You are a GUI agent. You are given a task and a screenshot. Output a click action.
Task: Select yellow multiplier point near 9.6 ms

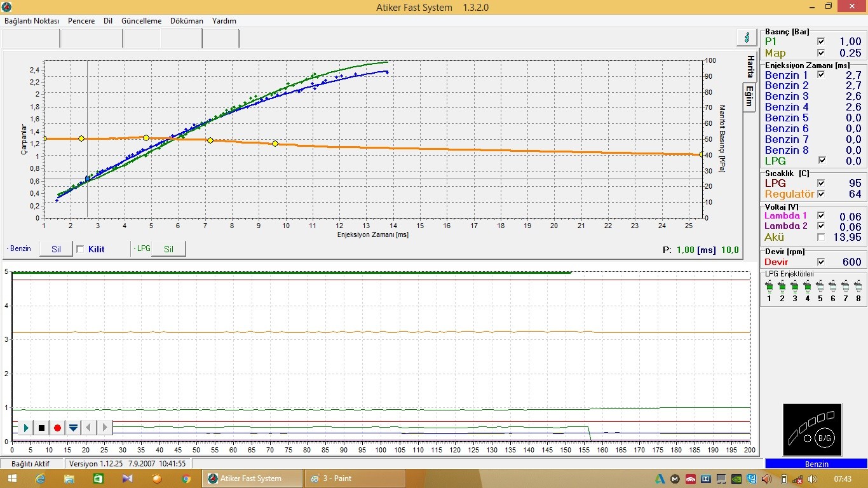pyautogui.click(x=275, y=144)
